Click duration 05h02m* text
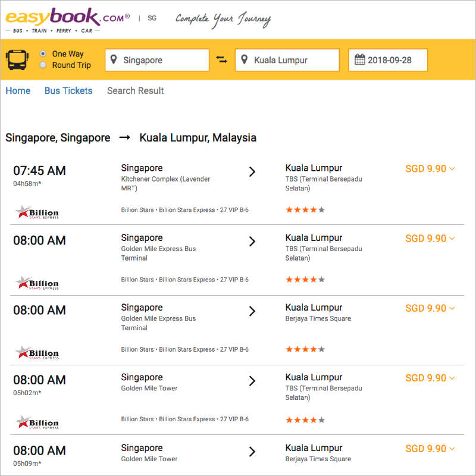Viewport: 476px width, 476px height. click(27, 393)
